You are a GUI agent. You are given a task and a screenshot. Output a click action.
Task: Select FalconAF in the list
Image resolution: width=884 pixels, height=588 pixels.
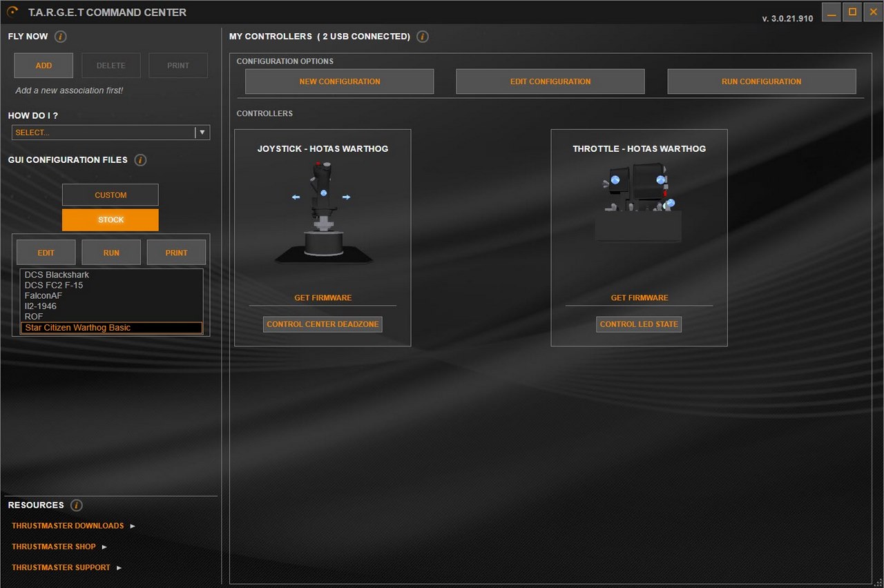[x=111, y=295]
